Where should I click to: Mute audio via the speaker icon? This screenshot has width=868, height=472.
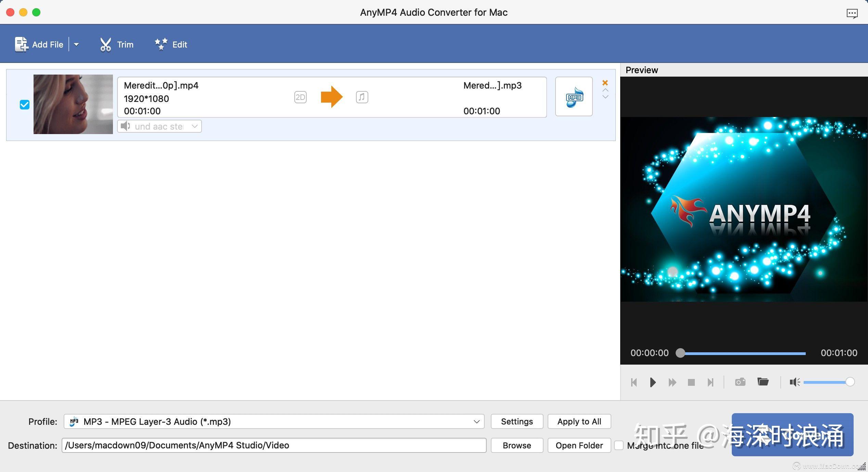coord(794,382)
